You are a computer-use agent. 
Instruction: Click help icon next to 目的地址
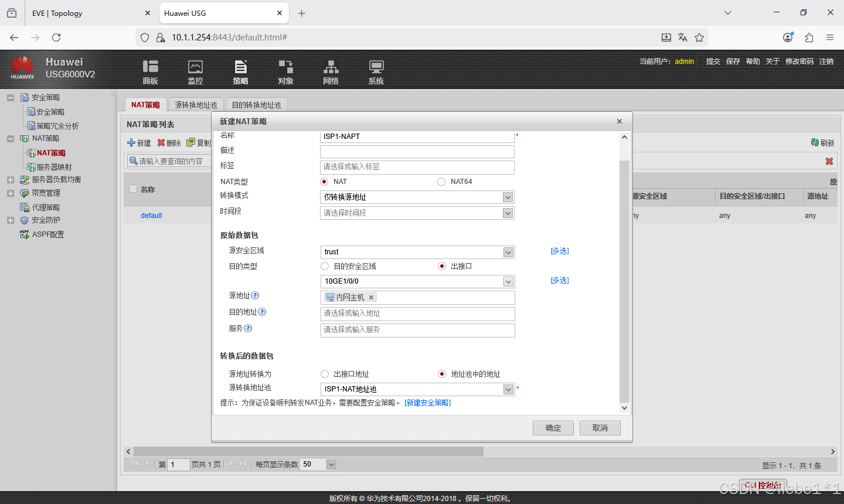[262, 312]
